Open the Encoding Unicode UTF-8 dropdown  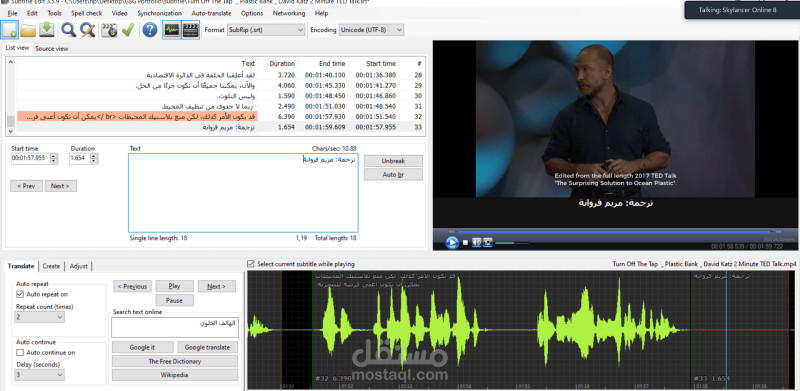371,30
